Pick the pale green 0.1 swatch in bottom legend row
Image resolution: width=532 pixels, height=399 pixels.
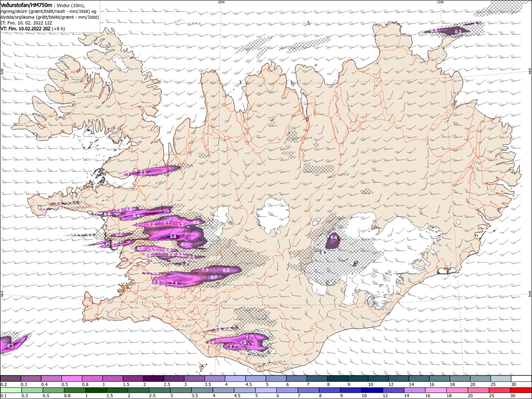[x=11, y=390]
